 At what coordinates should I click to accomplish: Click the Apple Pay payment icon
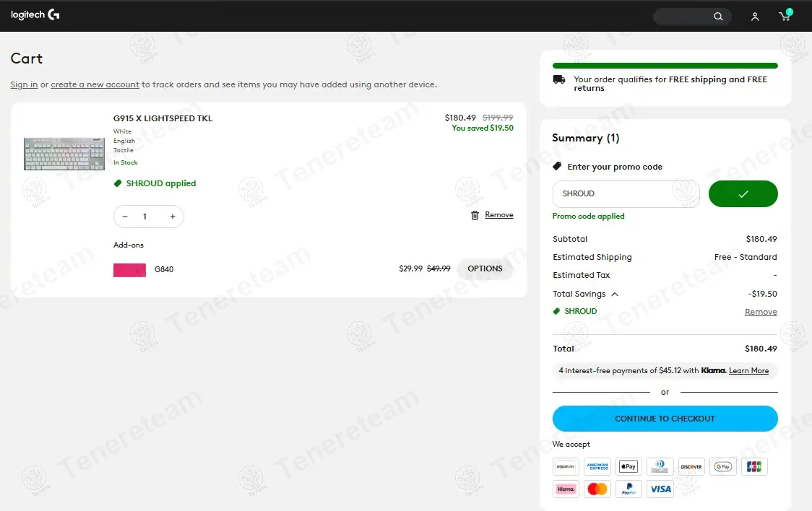(629, 466)
